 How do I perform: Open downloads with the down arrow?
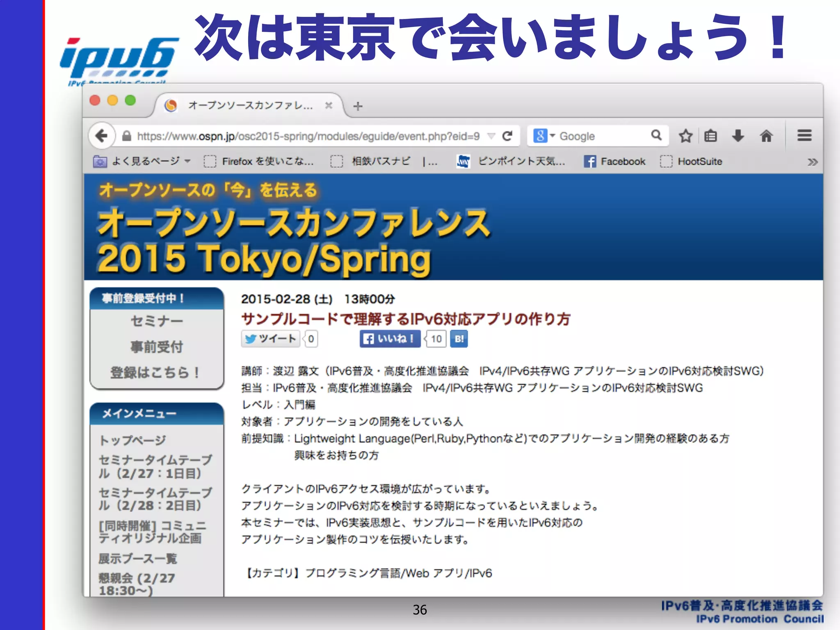point(738,136)
